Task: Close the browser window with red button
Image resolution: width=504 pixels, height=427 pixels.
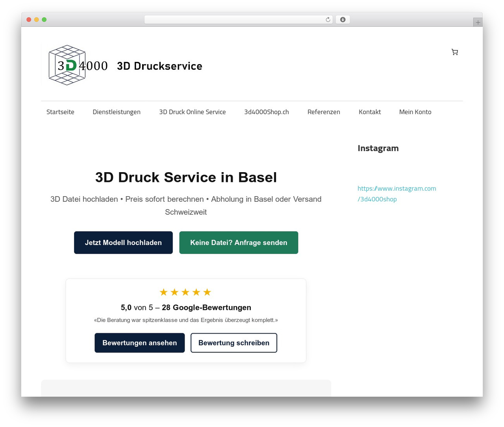Action: pyautogui.click(x=29, y=20)
